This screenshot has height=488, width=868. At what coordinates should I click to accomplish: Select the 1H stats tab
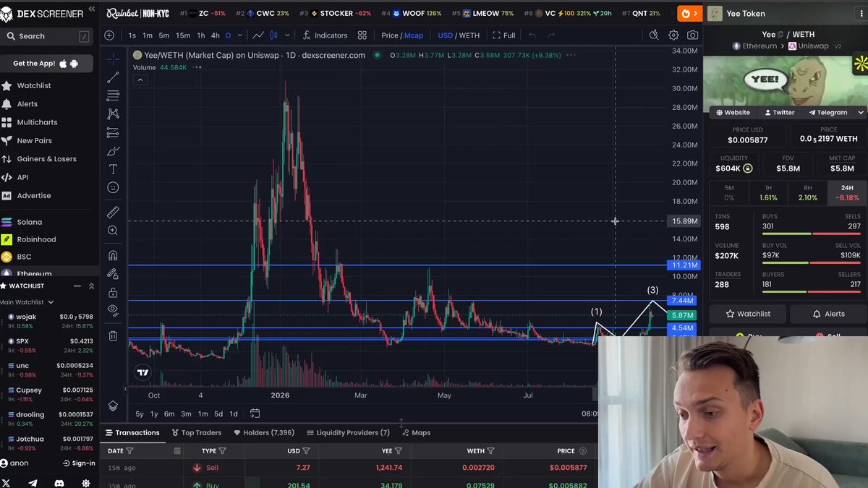pos(768,192)
